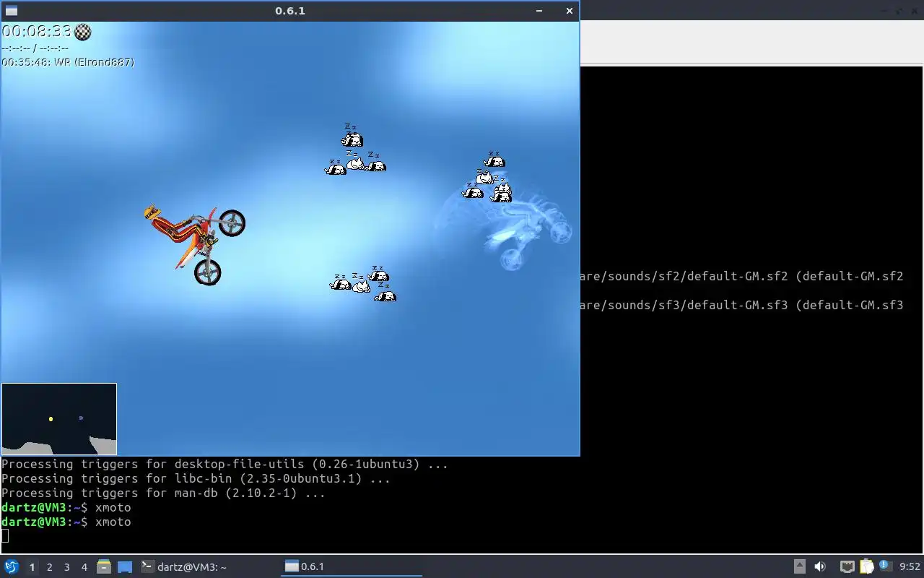The height and width of the screenshot is (578, 924).
Task: Switch to workspace 1 in pager
Action: point(32,567)
